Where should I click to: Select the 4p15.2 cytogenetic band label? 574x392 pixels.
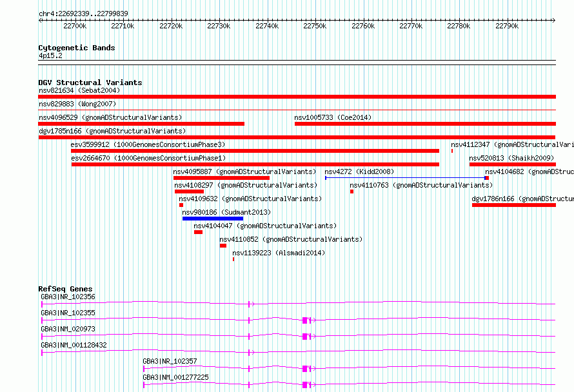click(50, 55)
